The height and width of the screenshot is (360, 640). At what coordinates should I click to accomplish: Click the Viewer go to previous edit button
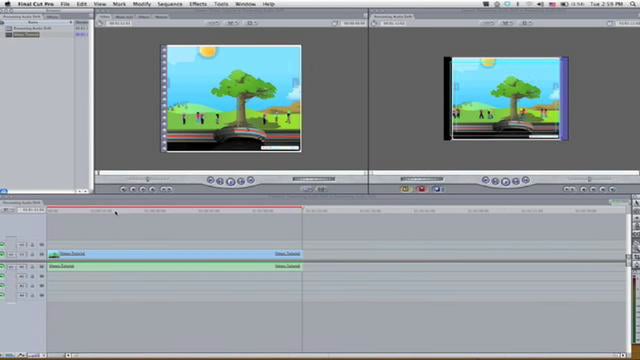click(x=210, y=180)
